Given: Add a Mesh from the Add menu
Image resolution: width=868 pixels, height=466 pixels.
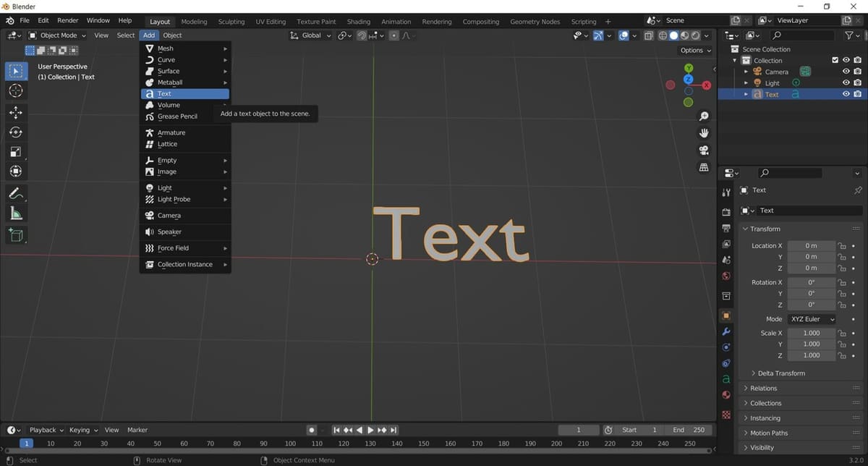Looking at the screenshot, I should tap(185, 48).
